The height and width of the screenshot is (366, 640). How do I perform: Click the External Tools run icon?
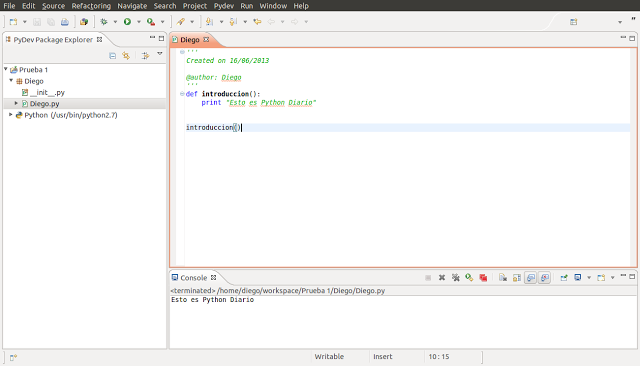coord(151,22)
